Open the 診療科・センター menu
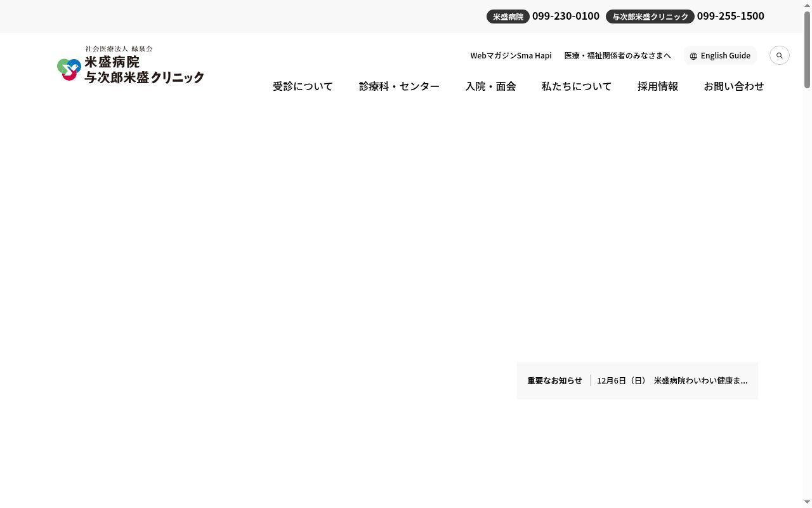This screenshot has height=508, width=812. [x=399, y=86]
